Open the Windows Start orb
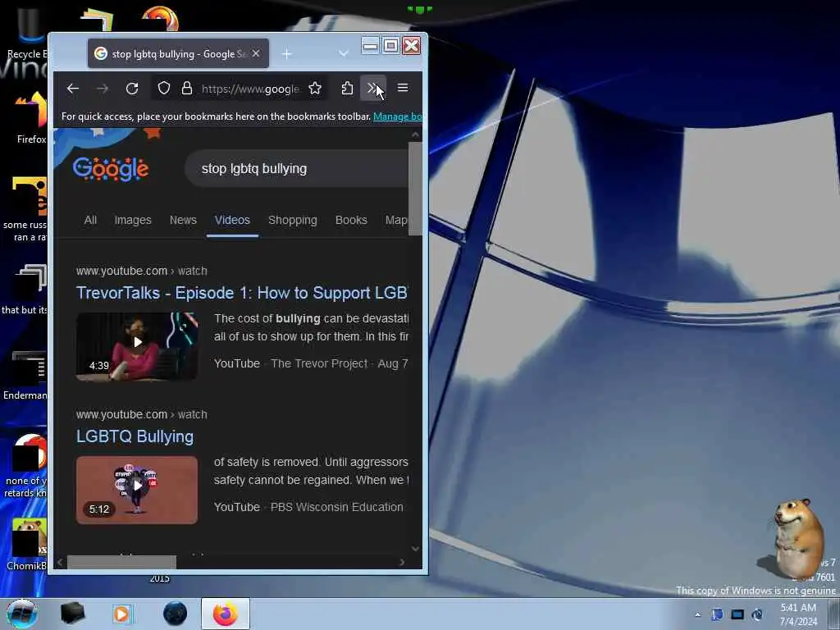The width and height of the screenshot is (840, 630). pos(22,614)
